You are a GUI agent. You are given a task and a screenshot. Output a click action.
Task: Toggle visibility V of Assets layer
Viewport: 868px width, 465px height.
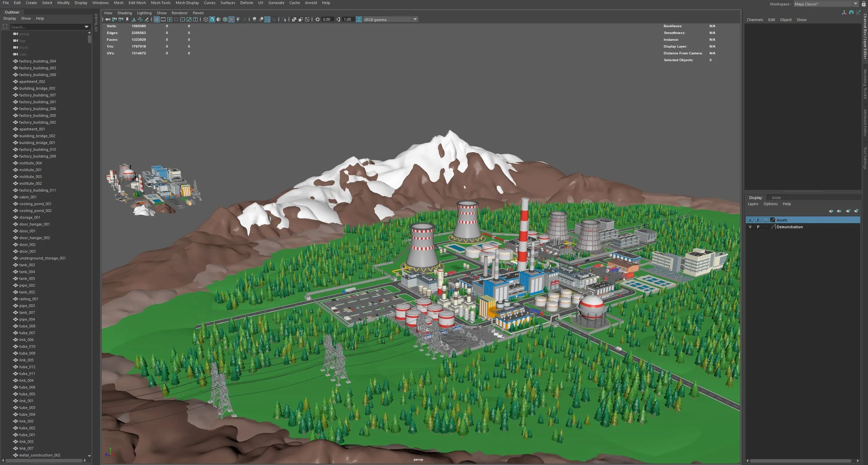coord(750,220)
